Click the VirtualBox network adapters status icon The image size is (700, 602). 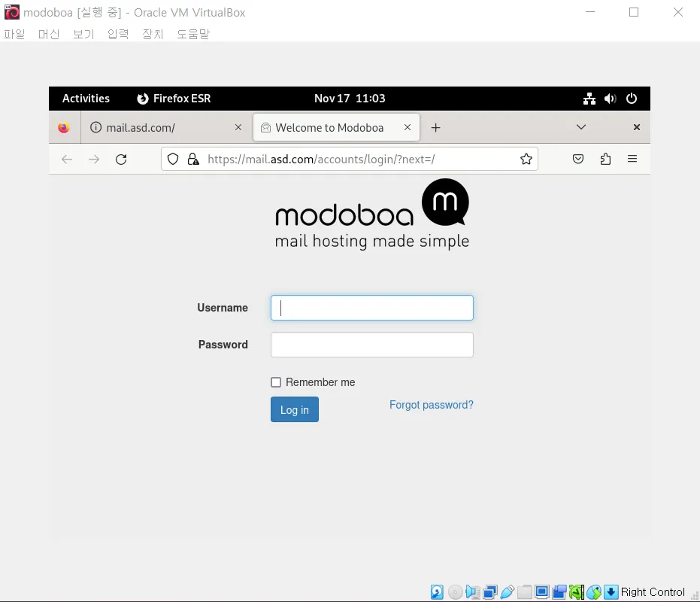490,592
